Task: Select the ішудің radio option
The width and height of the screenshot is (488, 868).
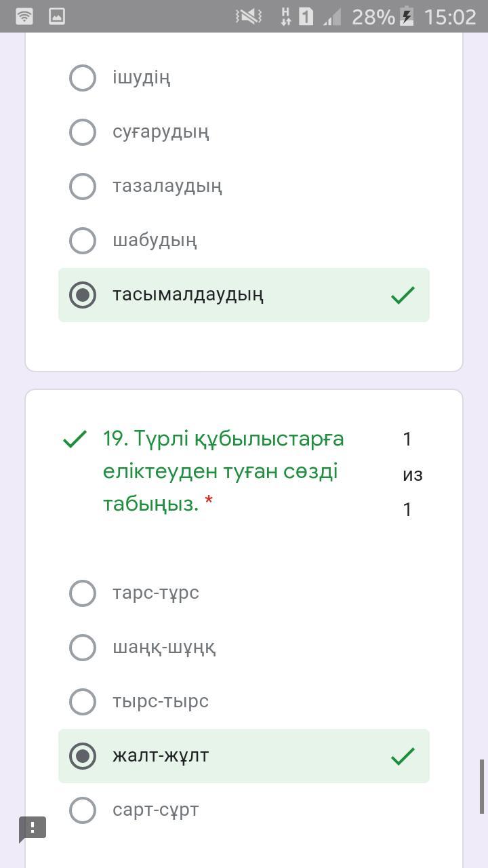Action: click(83, 78)
